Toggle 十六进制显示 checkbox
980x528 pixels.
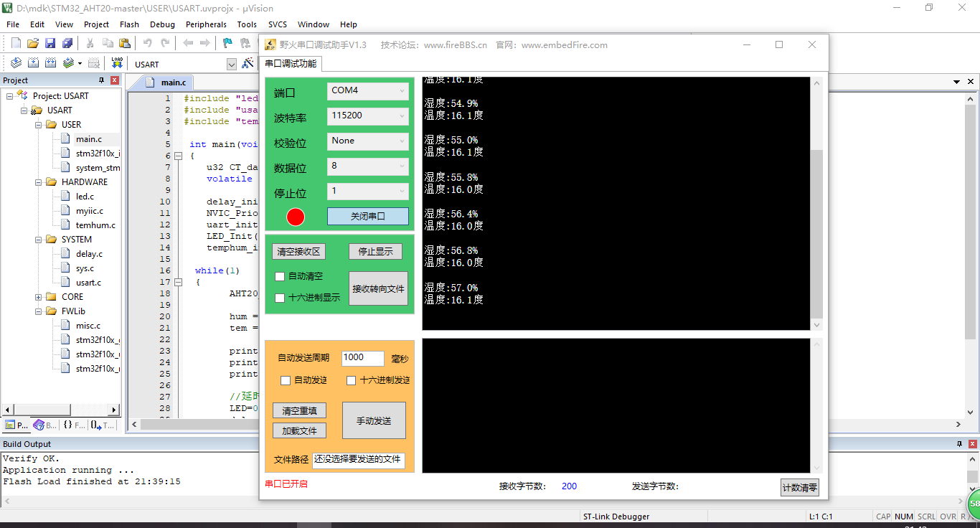[x=281, y=298]
